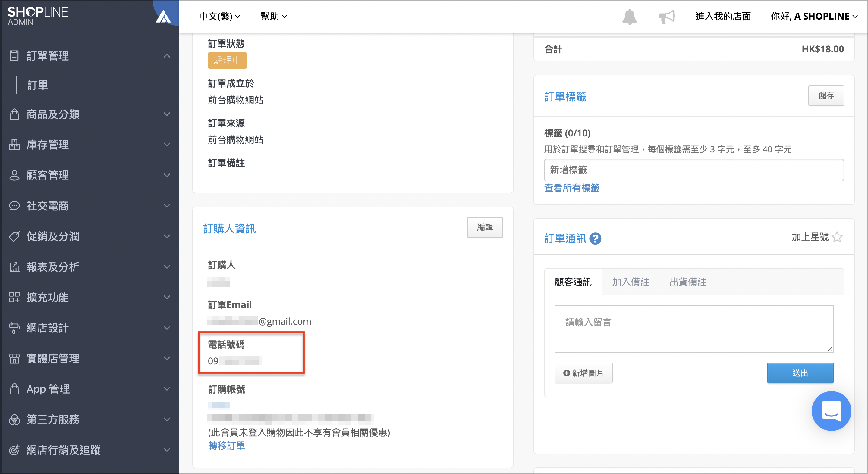Click the 顧客管理 person icon
This screenshot has height=474, width=868.
(14, 175)
